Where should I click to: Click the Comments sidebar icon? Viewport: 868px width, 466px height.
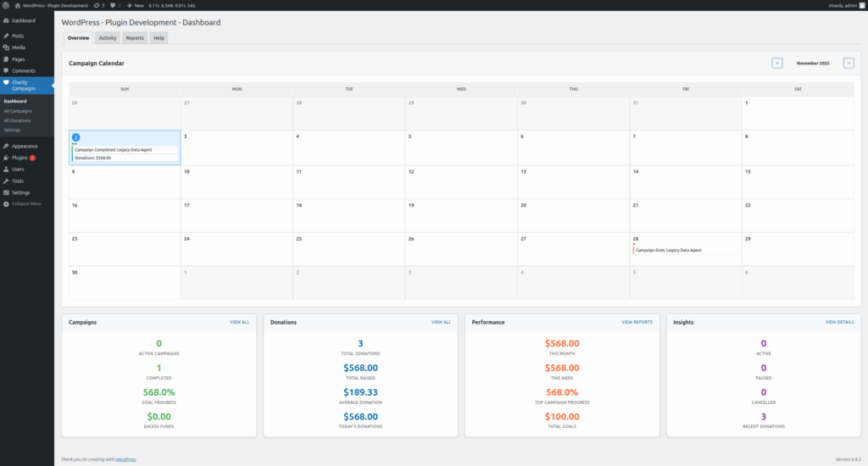tap(6, 71)
